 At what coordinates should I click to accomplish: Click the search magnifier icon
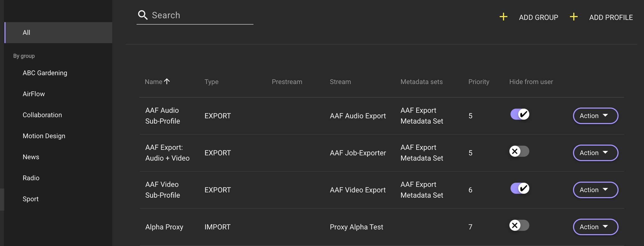(x=143, y=15)
